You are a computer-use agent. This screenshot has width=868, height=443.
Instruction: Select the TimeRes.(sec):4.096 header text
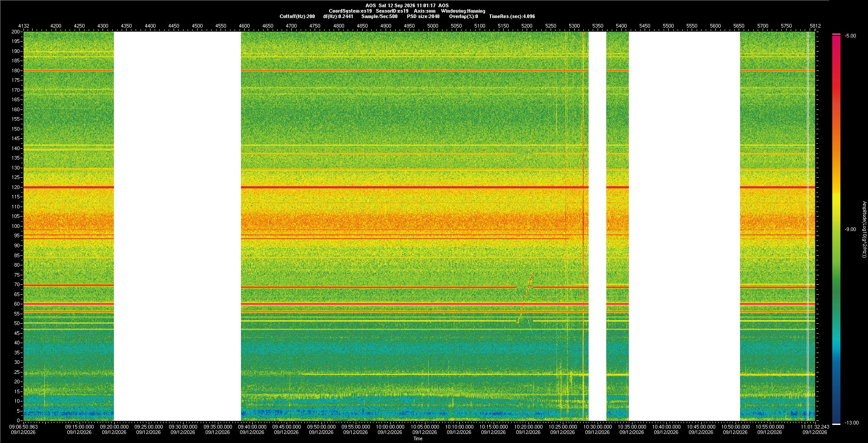[x=512, y=16]
